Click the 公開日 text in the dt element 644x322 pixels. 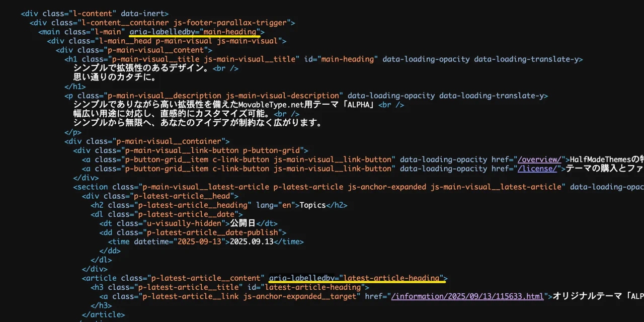click(x=243, y=223)
